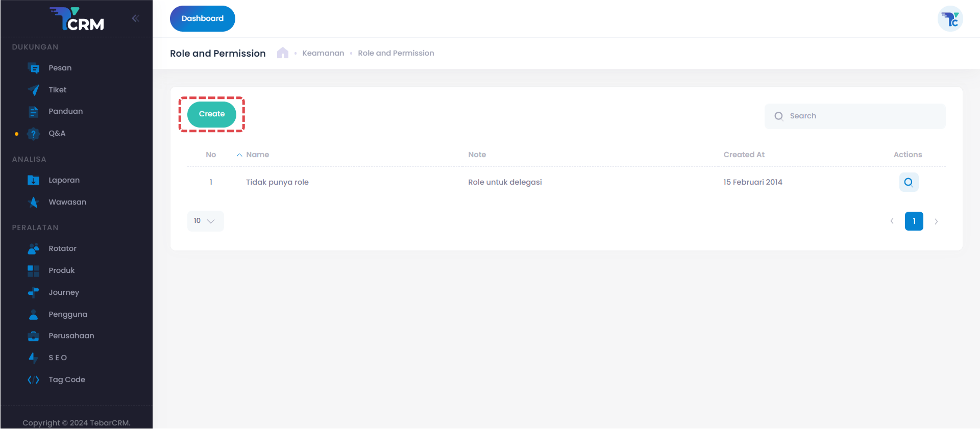Click the blue Dashboard button
Viewport: 980px width, 429px height.
(203, 19)
